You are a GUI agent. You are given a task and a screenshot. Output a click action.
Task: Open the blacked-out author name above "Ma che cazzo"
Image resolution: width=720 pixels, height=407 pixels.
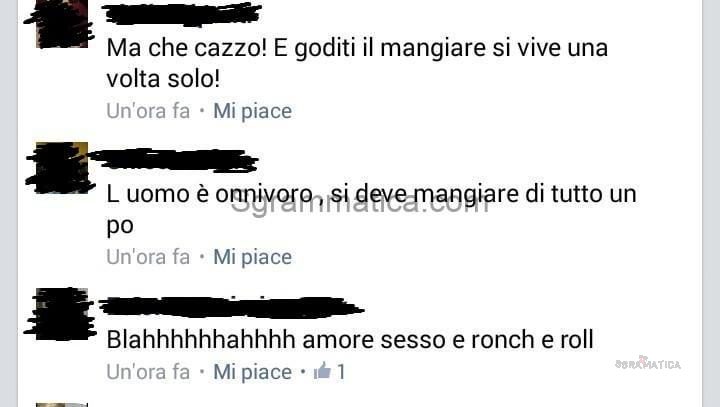(x=181, y=14)
